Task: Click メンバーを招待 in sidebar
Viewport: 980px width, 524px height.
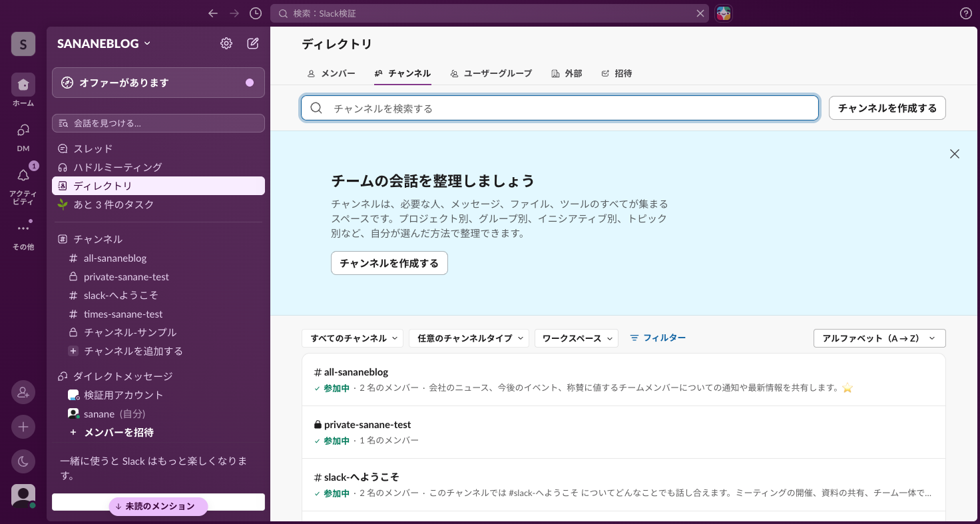Action: pos(158,432)
